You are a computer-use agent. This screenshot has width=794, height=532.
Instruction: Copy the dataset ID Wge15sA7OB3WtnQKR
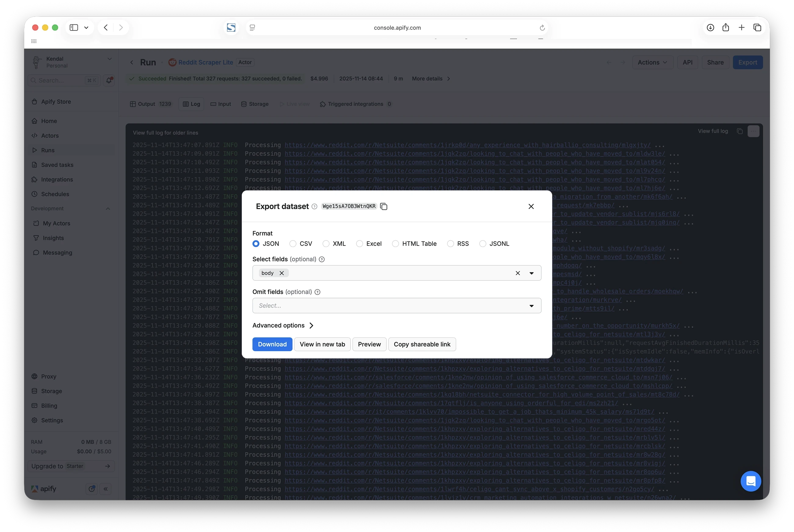[384, 206]
